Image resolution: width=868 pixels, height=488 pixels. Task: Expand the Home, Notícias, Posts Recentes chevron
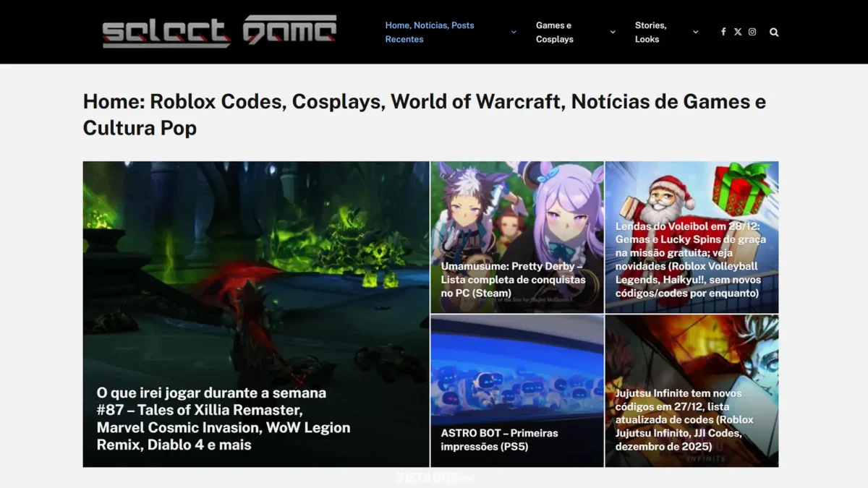(514, 32)
